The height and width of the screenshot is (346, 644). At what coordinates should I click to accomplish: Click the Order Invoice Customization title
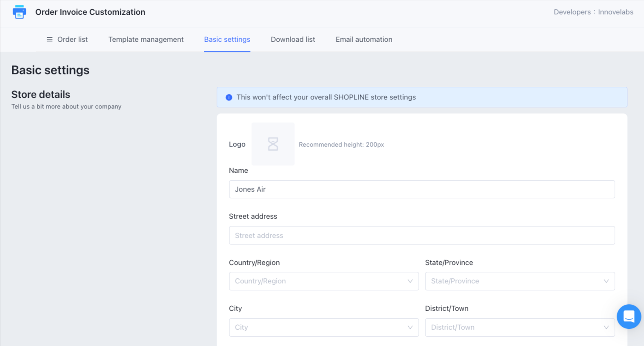point(90,12)
